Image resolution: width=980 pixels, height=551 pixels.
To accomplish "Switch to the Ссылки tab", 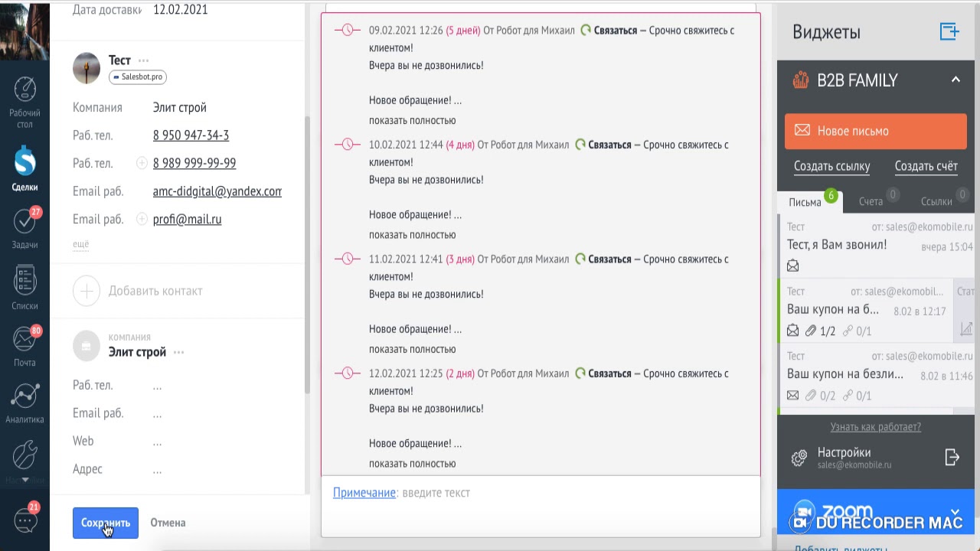I will click(936, 201).
